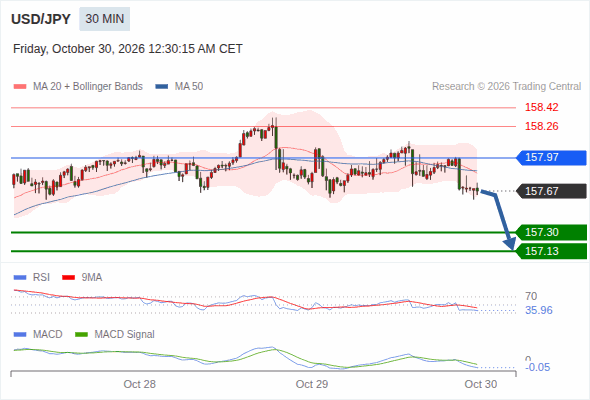The width and height of the screenshot is (590, 400).
Task: Click the blue downward forecast arrow
Action: click(x=499, y=219)
